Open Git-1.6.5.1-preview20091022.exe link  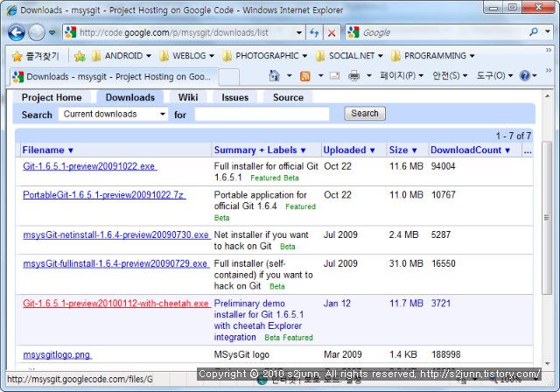(x=89, y=166)
